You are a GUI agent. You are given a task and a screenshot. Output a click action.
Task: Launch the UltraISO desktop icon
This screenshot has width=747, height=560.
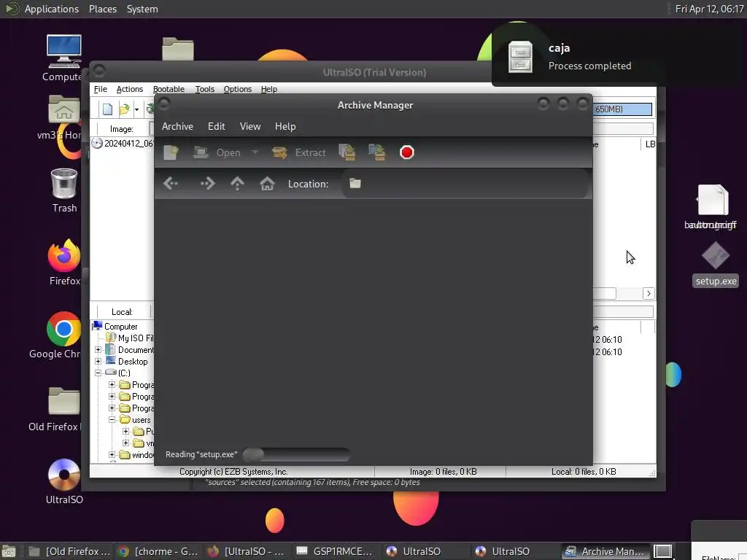coord(64,481)
